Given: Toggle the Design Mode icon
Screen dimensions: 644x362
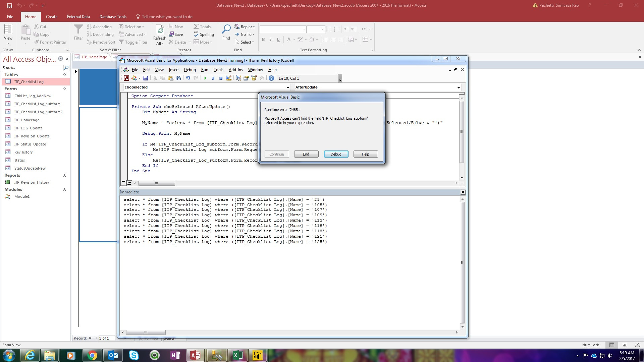Looking at the screenshot, I should (x=229, y=78).
